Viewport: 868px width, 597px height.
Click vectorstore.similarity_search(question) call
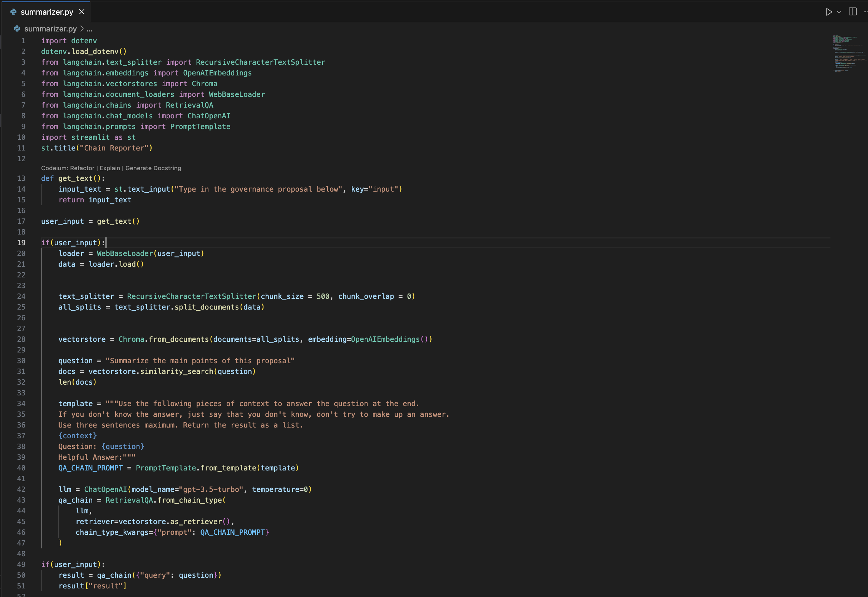172,372
